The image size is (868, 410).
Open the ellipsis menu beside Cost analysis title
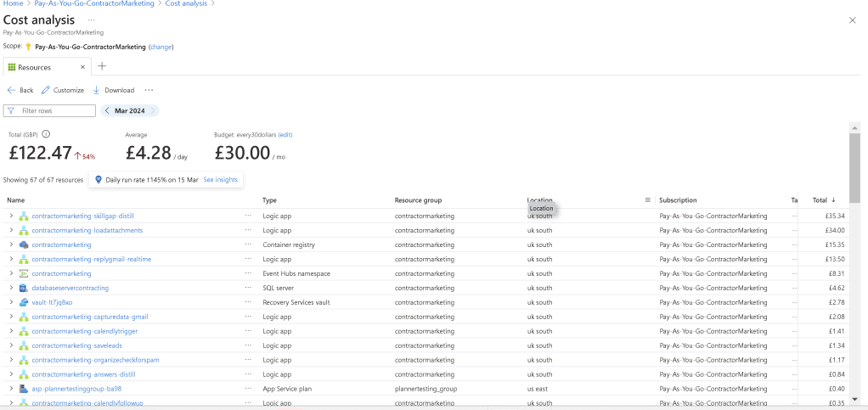point(92,20)
